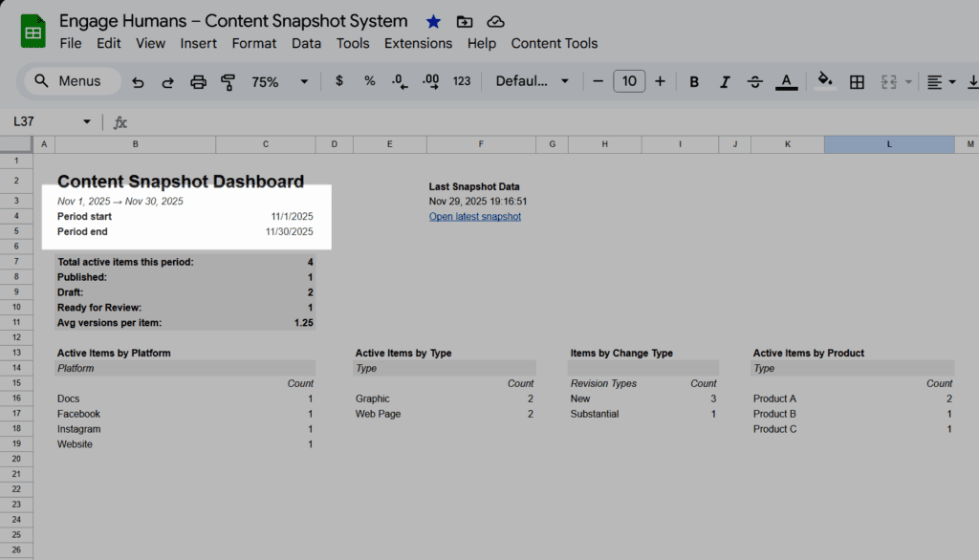Open the Name Box dropdown arrow
Image resolution: width=979 pixels, height=560 pixels.
coord(87,122)
